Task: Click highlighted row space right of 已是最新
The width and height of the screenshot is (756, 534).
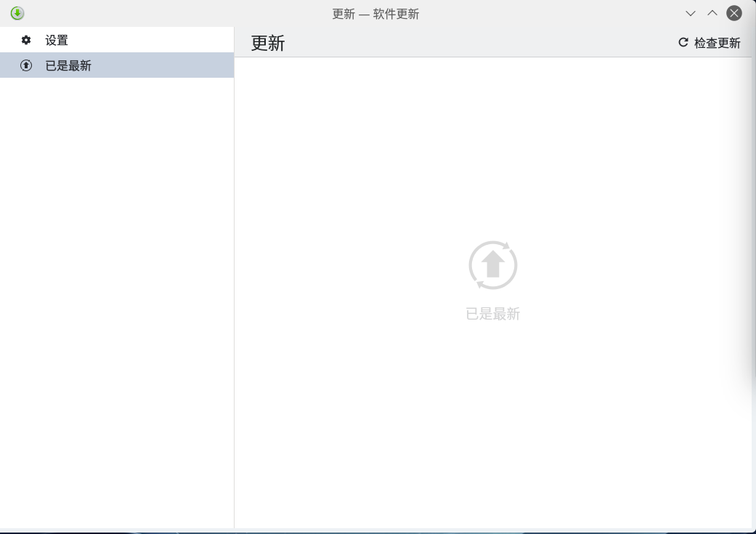Action: coord(160,65)
